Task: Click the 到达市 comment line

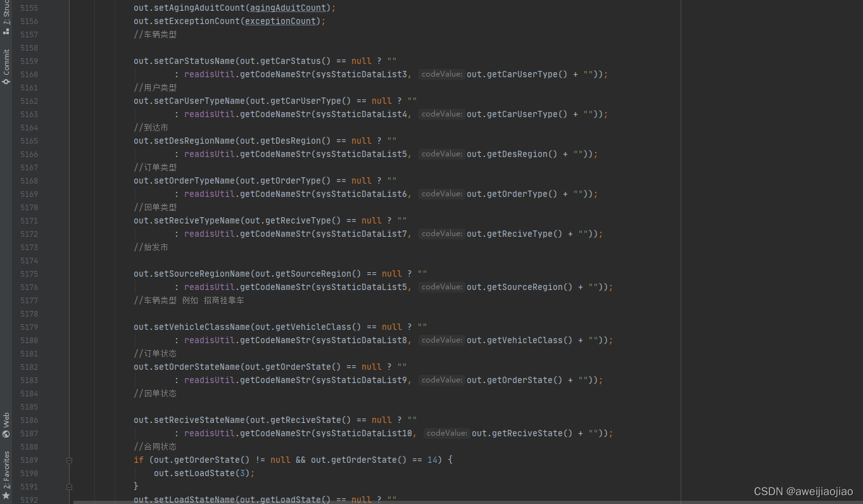Action: [151, 128]
